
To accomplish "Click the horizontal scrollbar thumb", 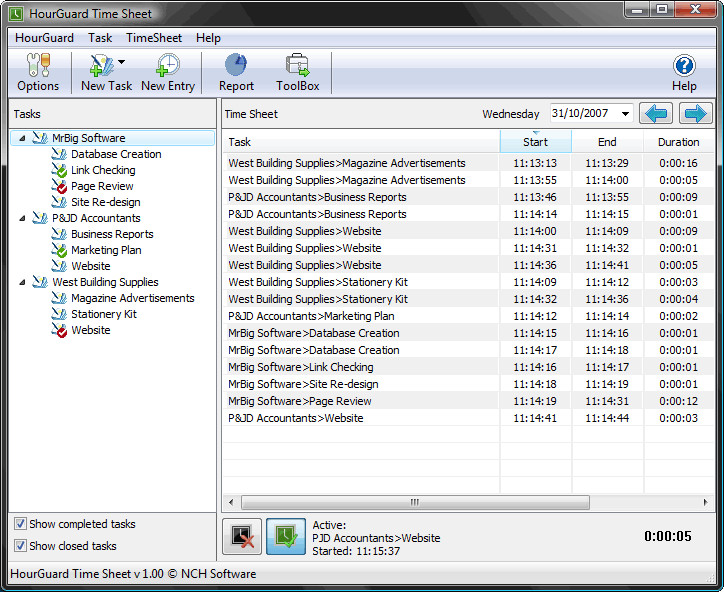I will tap(415, 502).
